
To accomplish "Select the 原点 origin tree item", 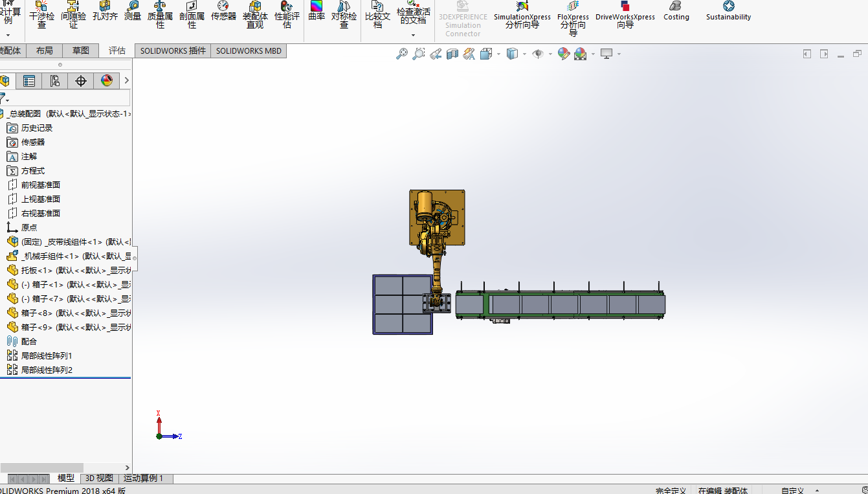I will point(29,228).
